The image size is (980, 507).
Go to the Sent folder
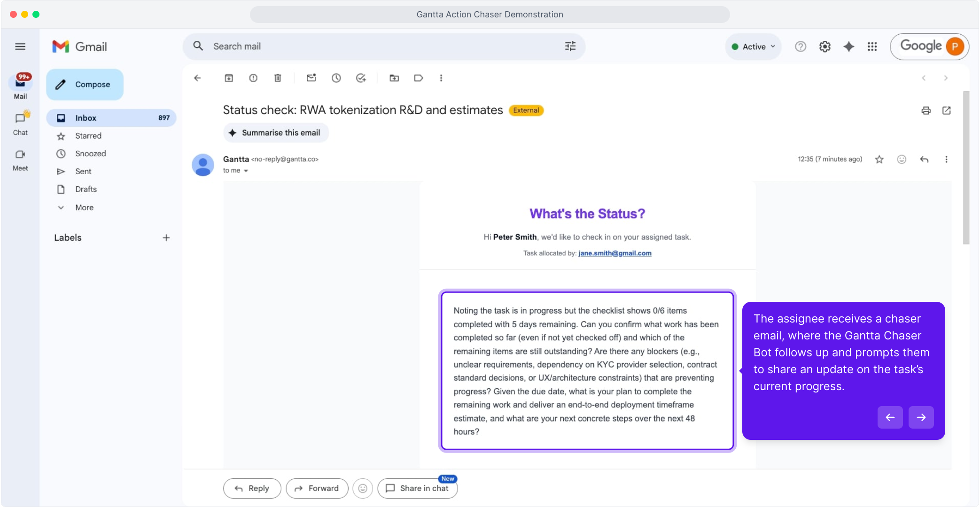[x=83, y=171]
